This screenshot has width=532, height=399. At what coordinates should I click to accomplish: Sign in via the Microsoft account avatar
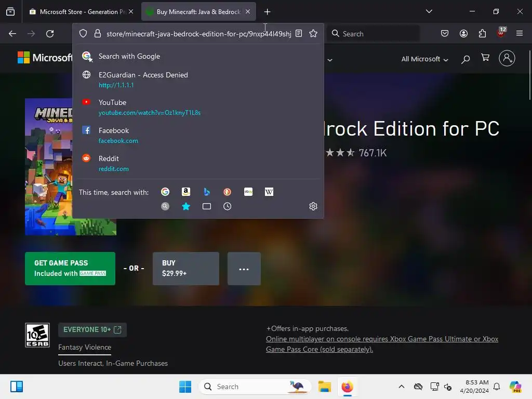pos(507,58)
